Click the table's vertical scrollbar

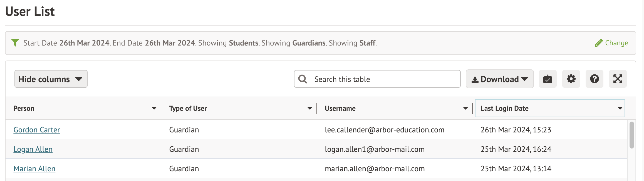point(631,135)
